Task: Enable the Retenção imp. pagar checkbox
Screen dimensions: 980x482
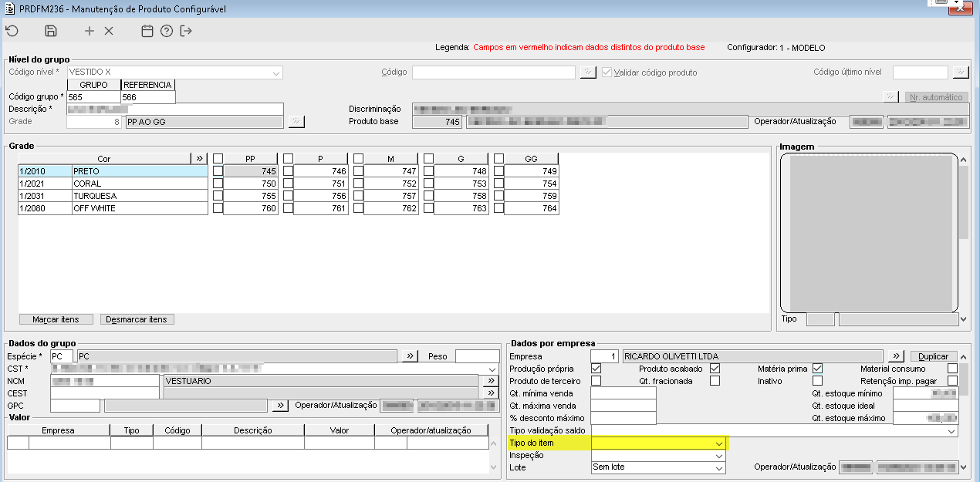Action: 953,381
